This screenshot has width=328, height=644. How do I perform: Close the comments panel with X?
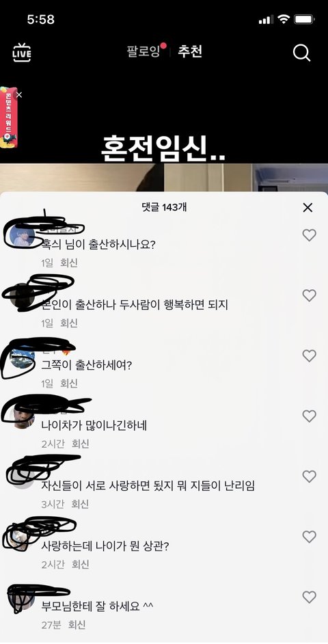pos(307,208)
